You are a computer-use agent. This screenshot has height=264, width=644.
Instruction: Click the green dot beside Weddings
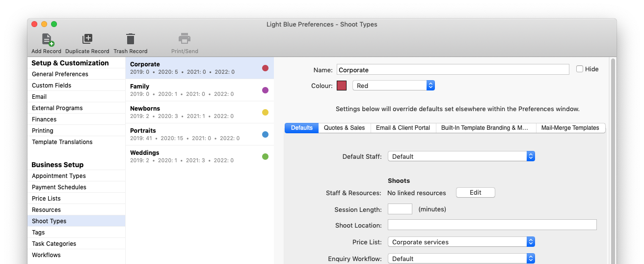click(265, 157)
